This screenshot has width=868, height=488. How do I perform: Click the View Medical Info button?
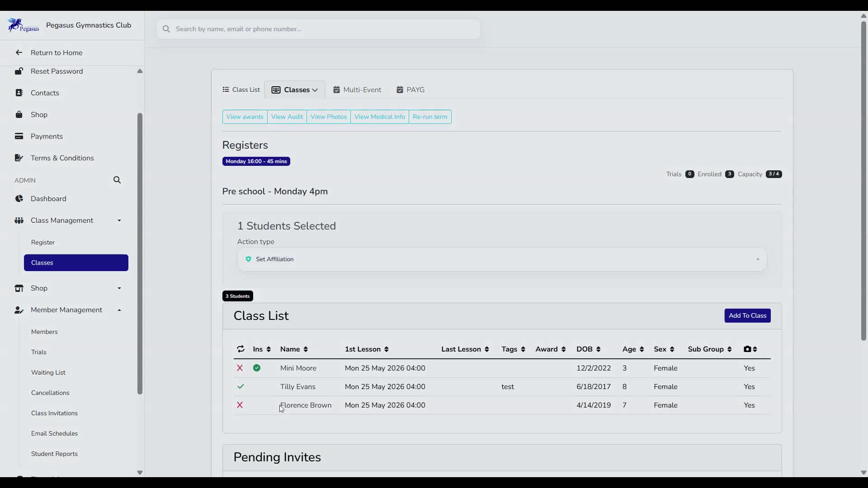point(380,117)
